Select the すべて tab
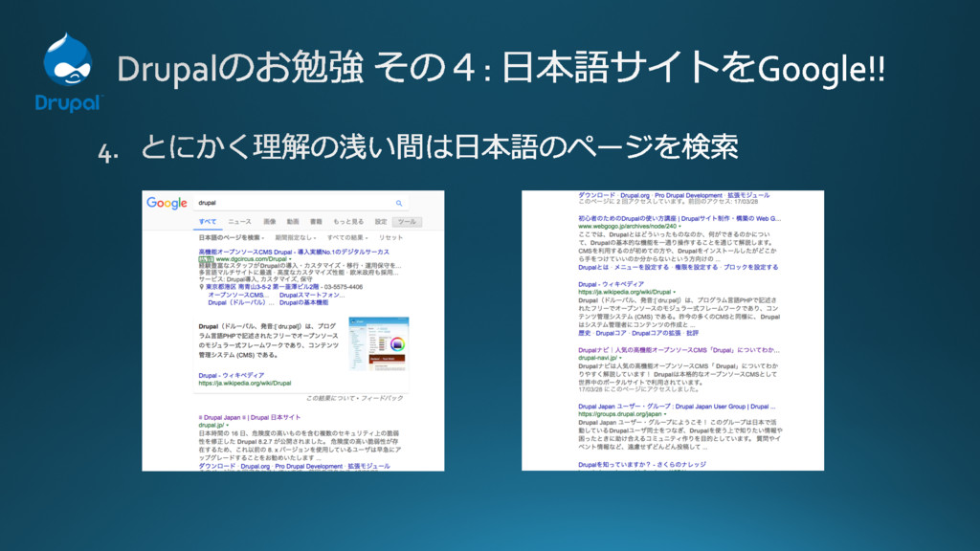980x551 pixels. [x=208, y=222]
